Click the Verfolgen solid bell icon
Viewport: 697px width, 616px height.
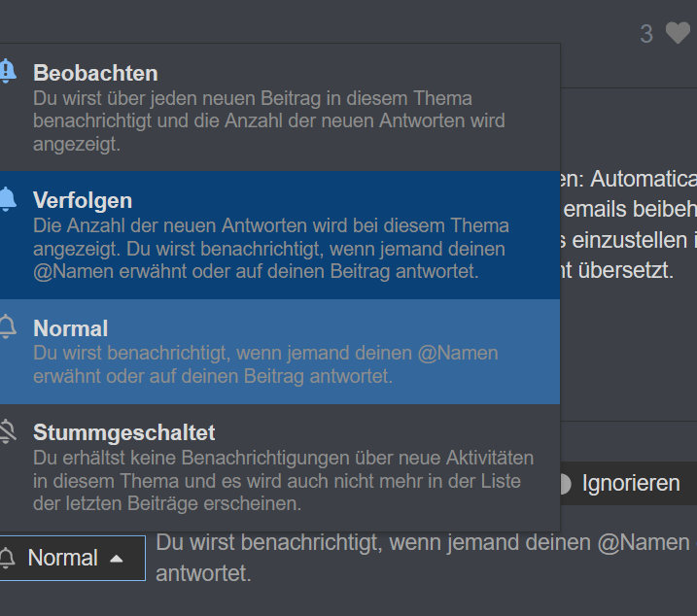pos(7,200)
